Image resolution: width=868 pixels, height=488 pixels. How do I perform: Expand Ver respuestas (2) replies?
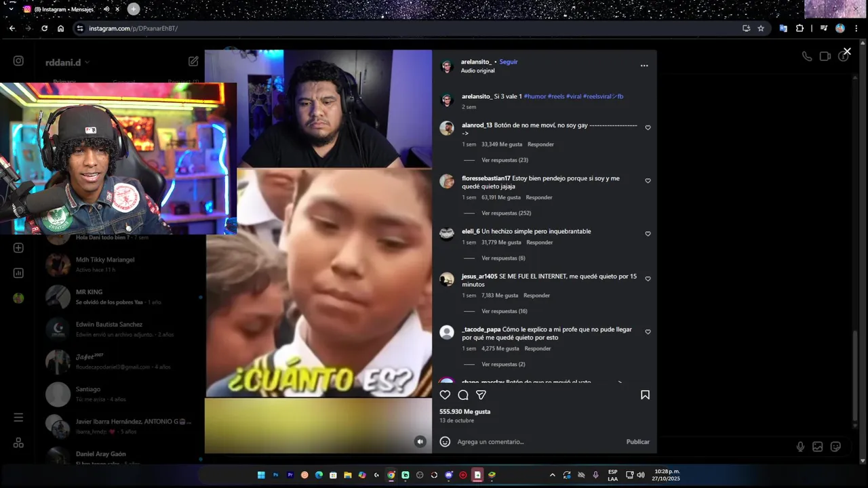pos(503,364)
